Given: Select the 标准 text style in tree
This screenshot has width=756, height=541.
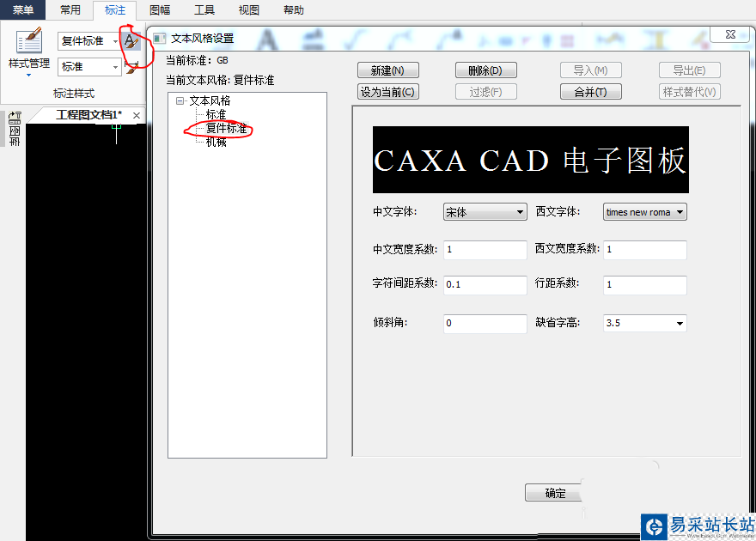Looking at the screenshot, I should pos(216,115).
